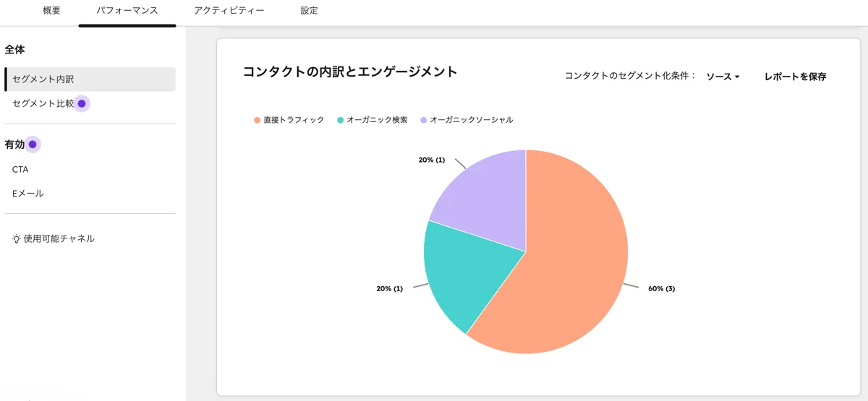The height and width of the screenshot is (401, 868).
Task: Click the purple dot beside セグメント比較
Action: 82,104
